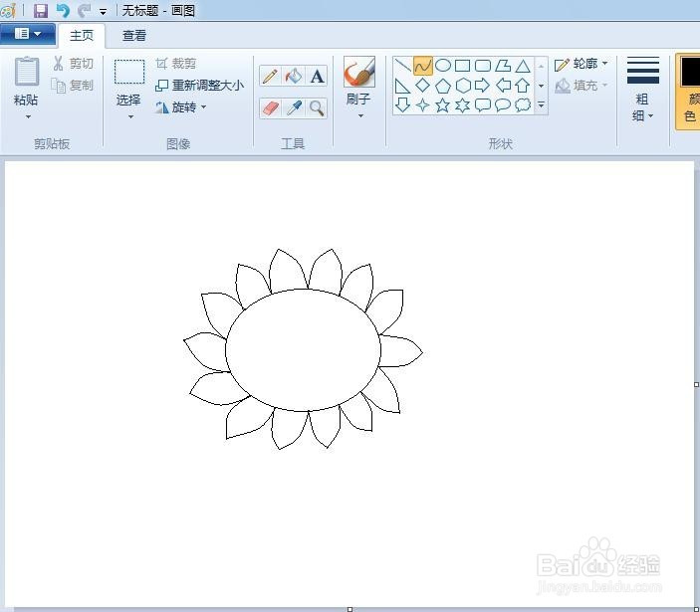This screenshot has width=700, height=612.
Task: Click the Select (选择) rectangle tool
Action: pos(129,72)
